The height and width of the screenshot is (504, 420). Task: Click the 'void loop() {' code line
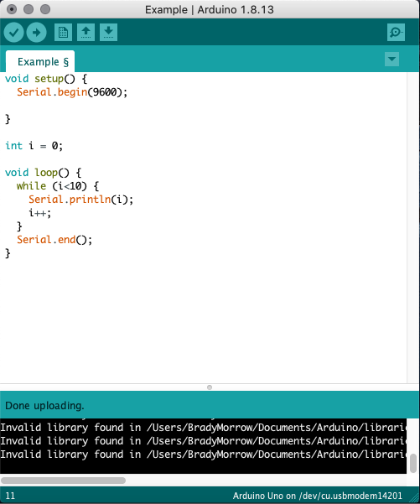point(43,173)
